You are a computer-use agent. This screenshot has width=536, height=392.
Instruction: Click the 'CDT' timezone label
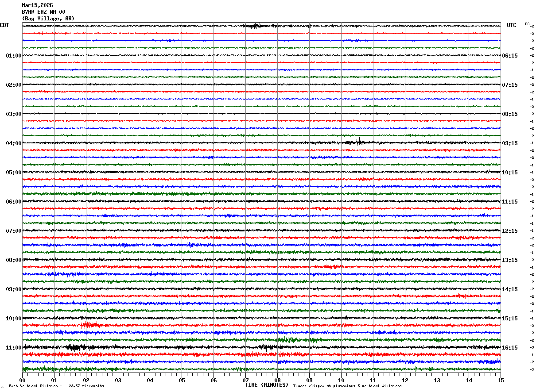4,25
